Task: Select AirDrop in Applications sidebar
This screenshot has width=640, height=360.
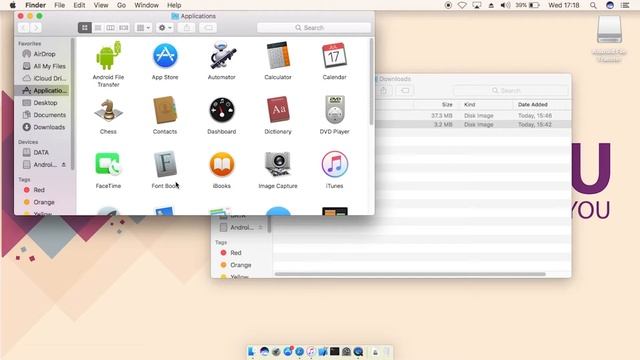Action: coord(44,54)
